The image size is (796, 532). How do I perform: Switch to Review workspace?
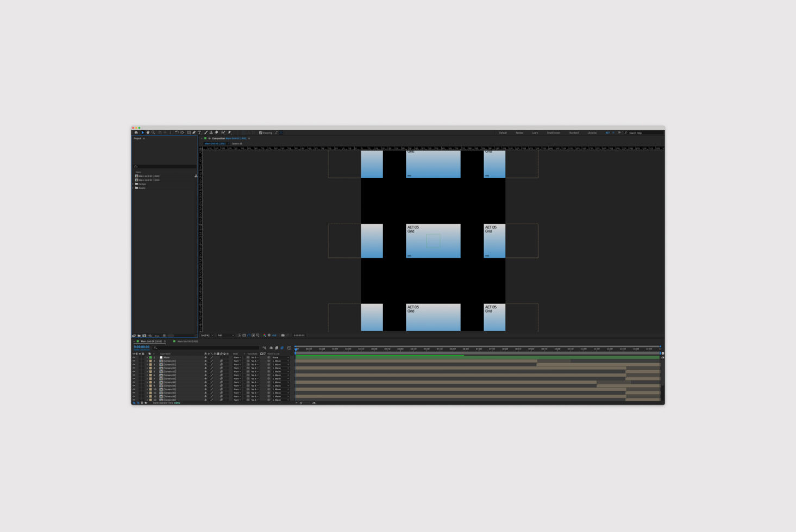(x=519, y=132)
